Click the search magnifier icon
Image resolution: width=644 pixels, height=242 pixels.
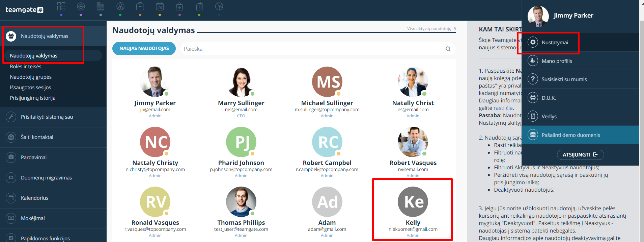[x=448, y=49]
